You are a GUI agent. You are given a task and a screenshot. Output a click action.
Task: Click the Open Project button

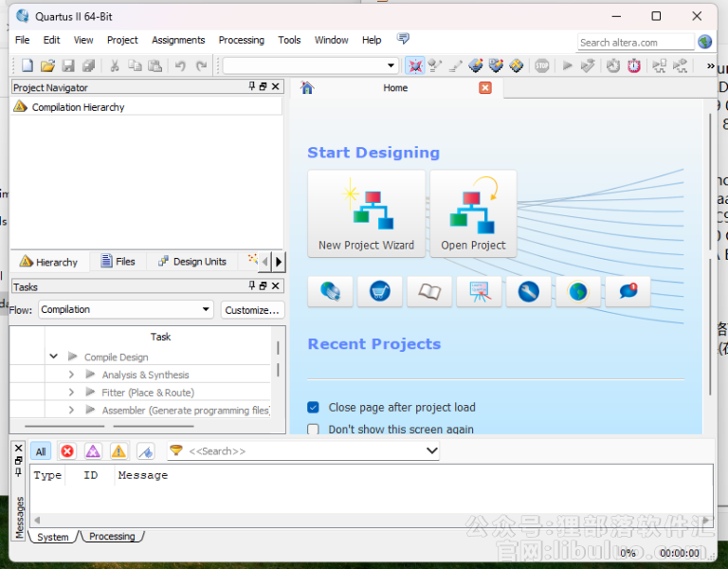[473, 213]
